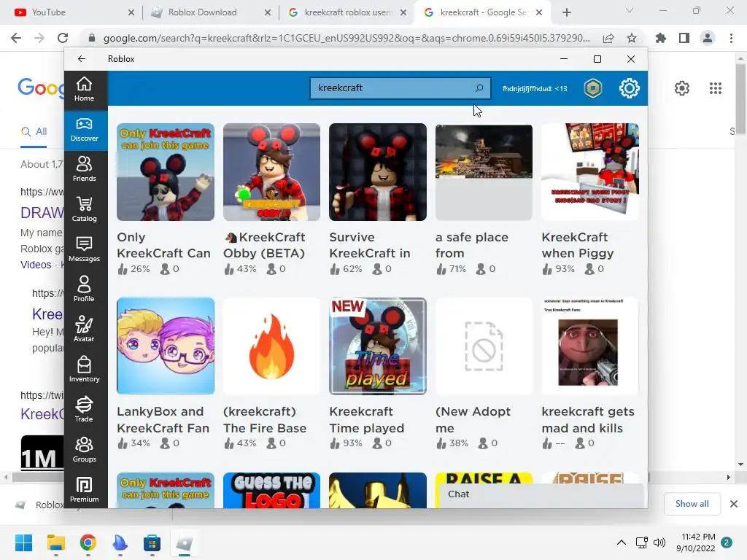This screenshot has width=747, height=560.
Task: Close the Chrome downloads bar
Action: click(x=734, y=504)
